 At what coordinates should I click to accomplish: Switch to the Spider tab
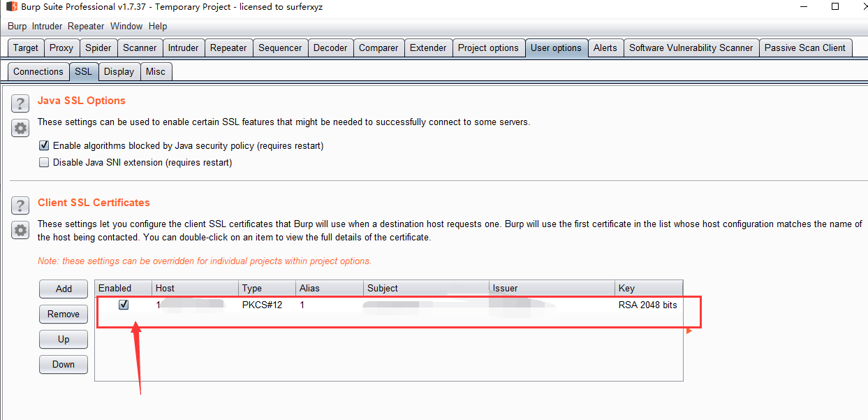click(98, 48)
